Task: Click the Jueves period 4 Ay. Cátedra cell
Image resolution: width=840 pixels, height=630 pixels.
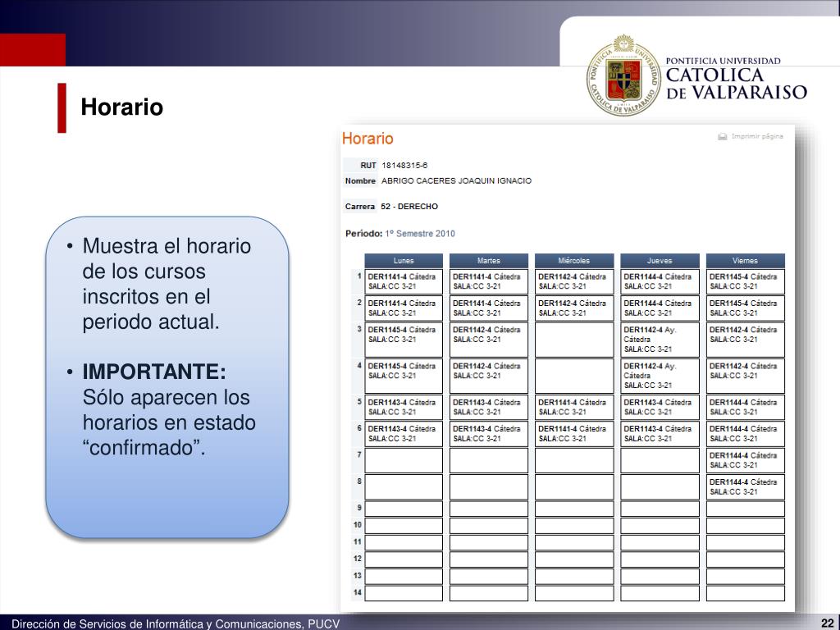Action: coord(660,376)
